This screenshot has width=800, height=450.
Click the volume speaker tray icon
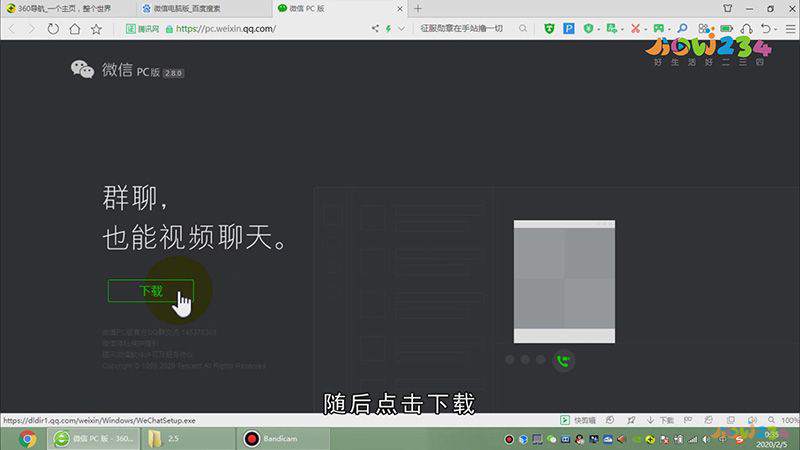coord(706,439)
